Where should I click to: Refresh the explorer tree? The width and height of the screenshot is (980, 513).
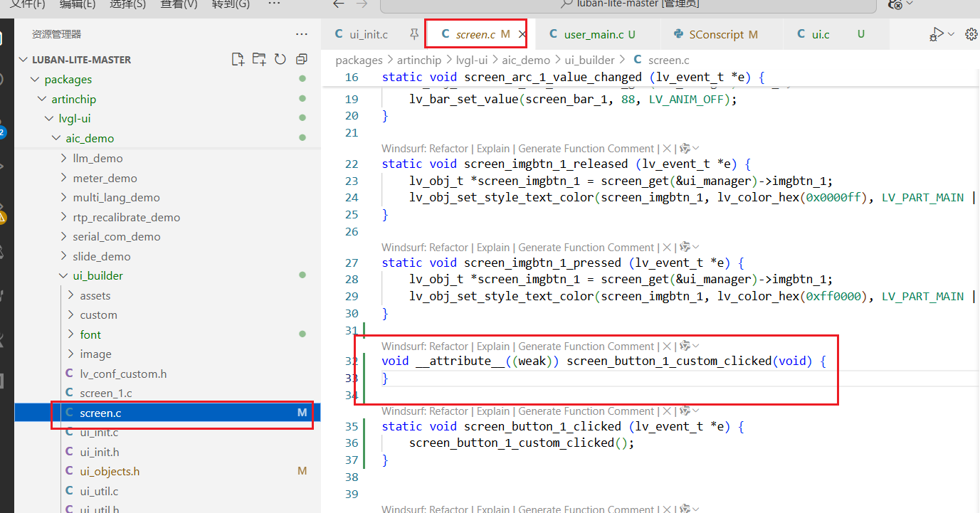[280, 59]
